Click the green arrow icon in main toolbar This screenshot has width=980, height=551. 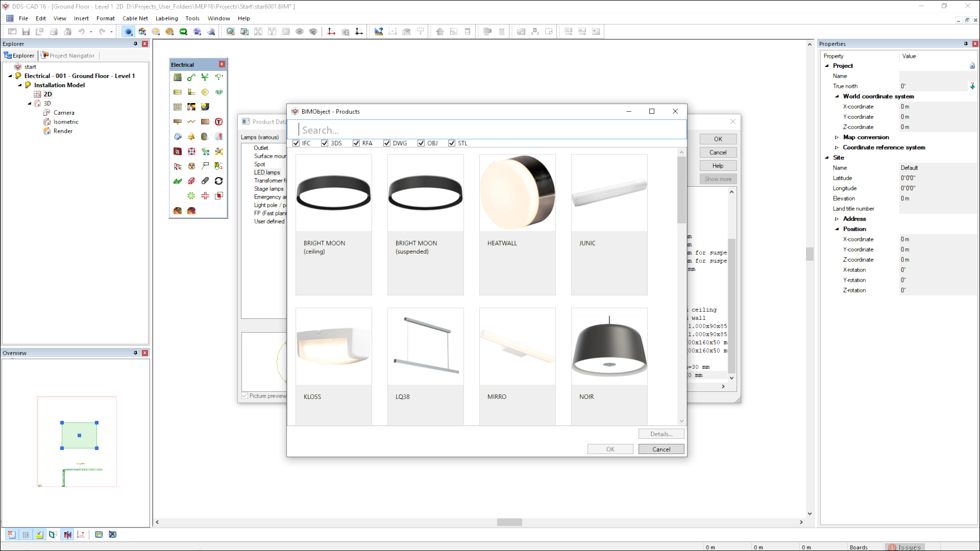click(x=183, y=32)
